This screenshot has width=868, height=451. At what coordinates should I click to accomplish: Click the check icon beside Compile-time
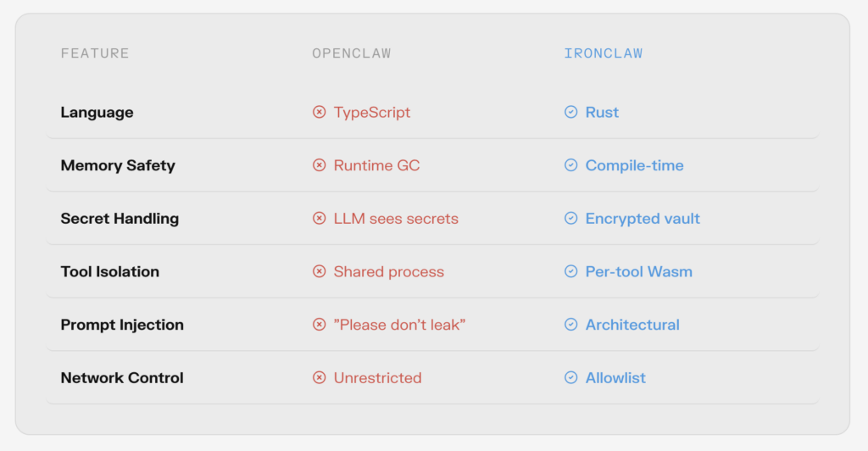click(x=570, y=165)
